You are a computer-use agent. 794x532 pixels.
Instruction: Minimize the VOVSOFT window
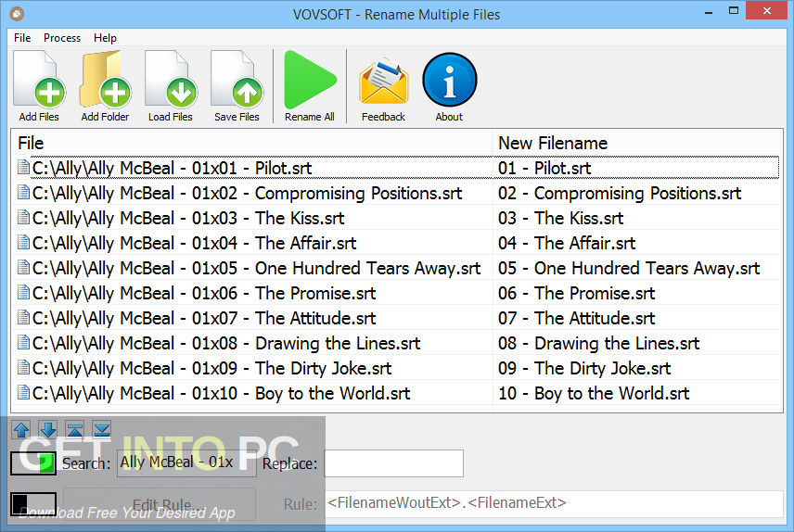[709, 11]
